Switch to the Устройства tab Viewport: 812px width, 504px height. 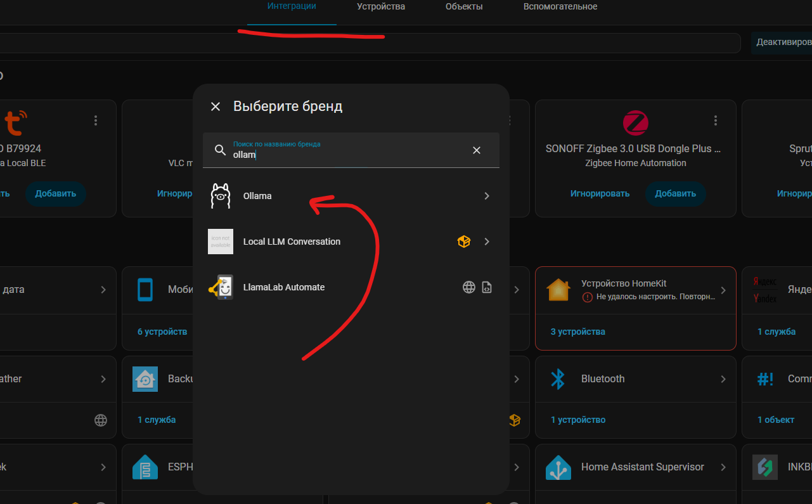click(381, 7)
